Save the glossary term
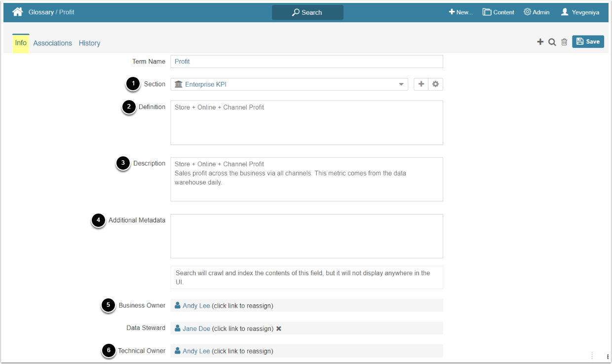The height and width of the screenshot is (364, 612). point(588,41)
